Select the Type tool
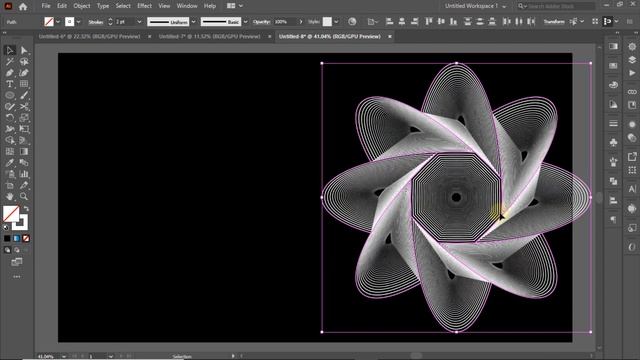Viewport: 640px width, 360px height. 10,84
